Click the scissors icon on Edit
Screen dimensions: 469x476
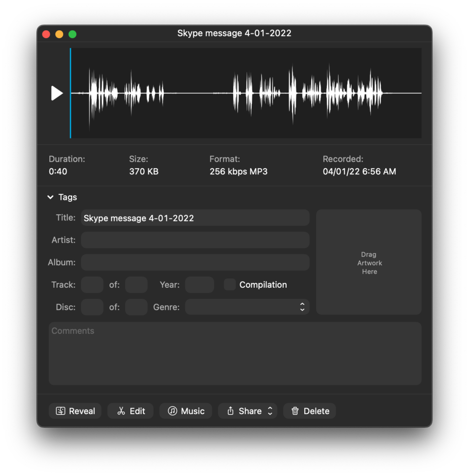click(x=121, y=411)
